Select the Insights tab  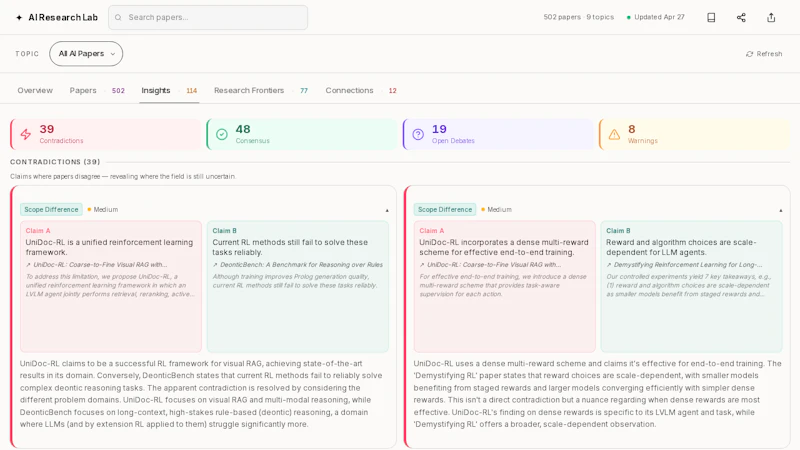click(156, 90)
